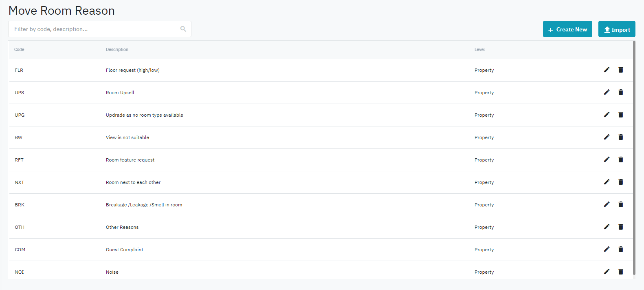644x290 pixels.
Task: Click the Code column header
Action: click(19, 50)
